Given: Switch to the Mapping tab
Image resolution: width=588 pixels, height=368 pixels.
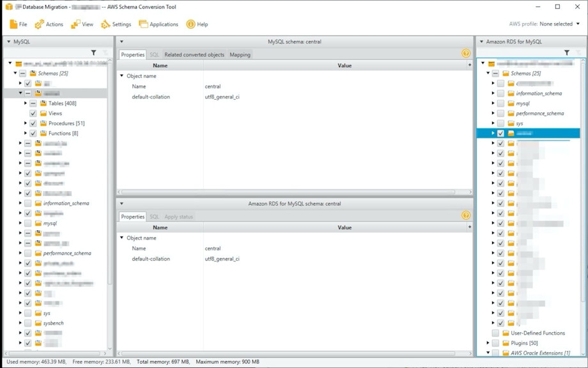Looking at the screenshot, I should pyautogui.click(x=240, y=55).
